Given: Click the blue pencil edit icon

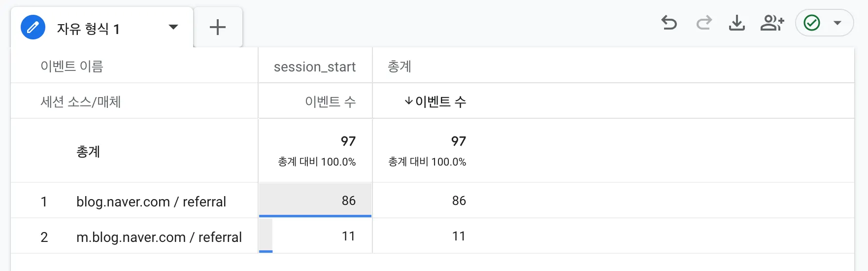Looking at the screenshot, I should click(x=33, y=27).
